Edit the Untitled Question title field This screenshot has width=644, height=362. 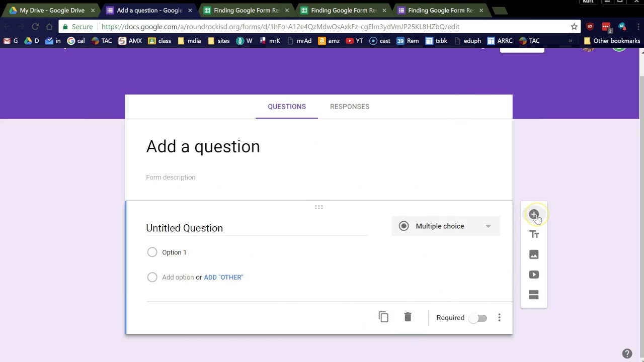coord(257,228)
